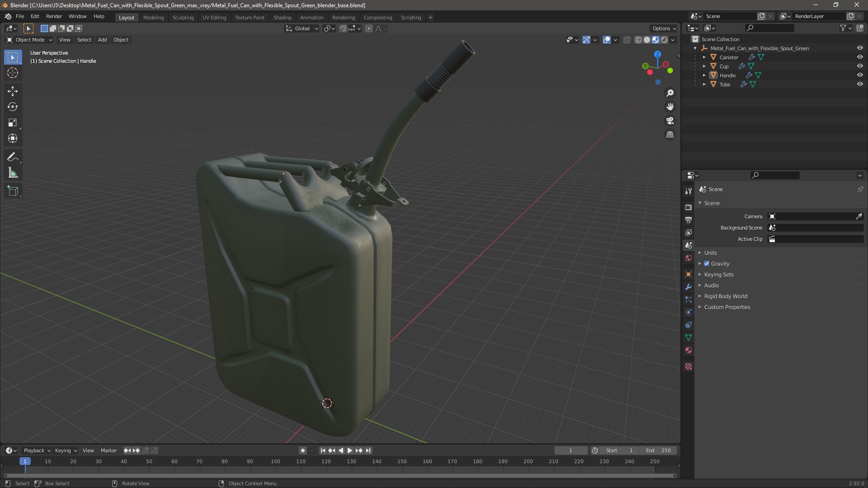This screenshot has height=488, width=868.
Task: Open the Object properties tab
Action: click(x=689, y=274)
